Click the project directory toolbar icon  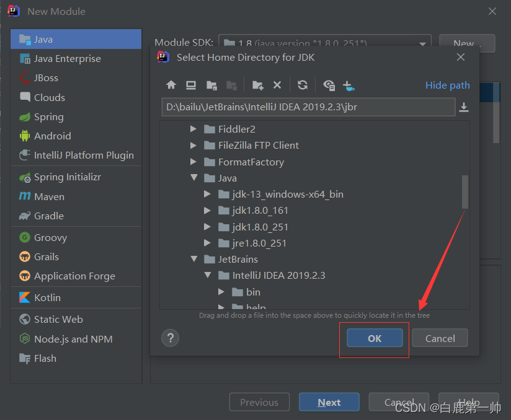[x=211, y=85]
